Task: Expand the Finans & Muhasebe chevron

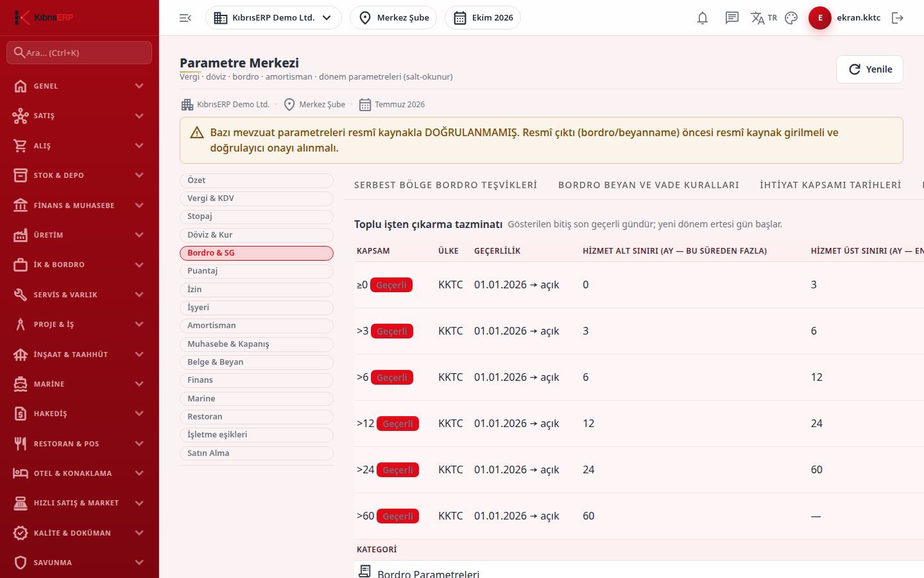Action: coord(139,206)
